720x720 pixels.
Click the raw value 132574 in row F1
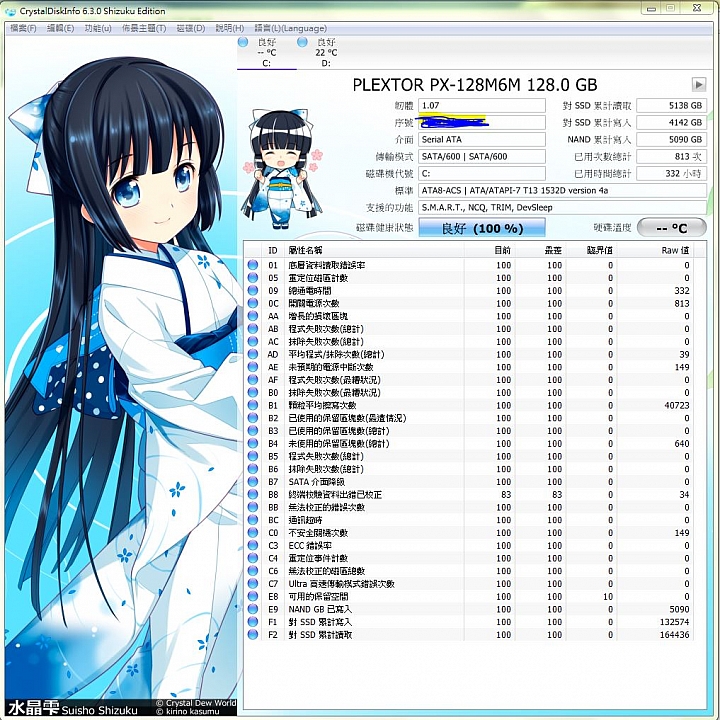tap(674, 622)
